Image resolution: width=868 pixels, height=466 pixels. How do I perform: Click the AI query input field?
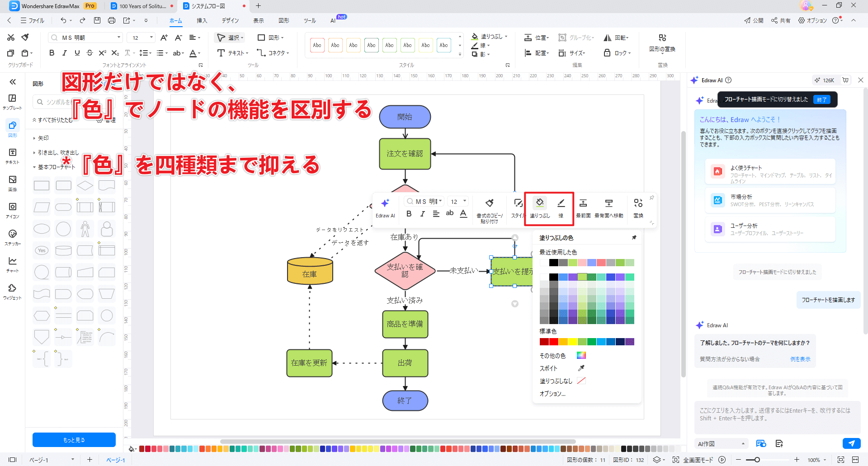[777, 417]
